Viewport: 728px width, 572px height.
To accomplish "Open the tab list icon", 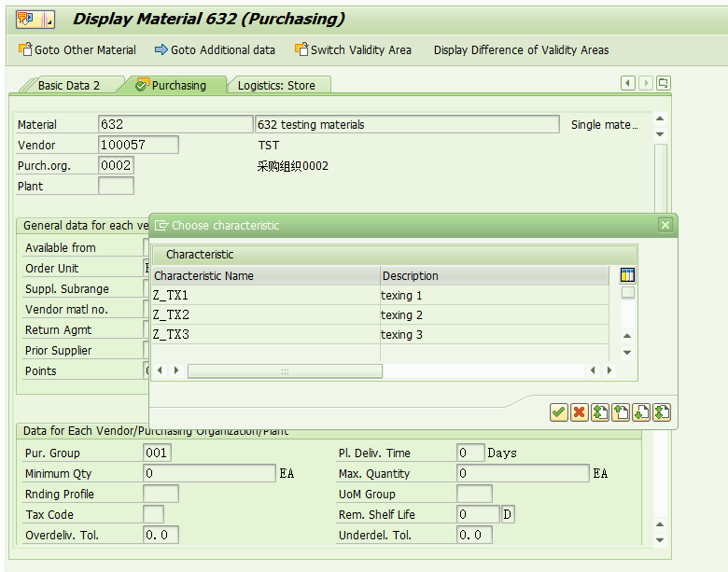I will [x=663, y=84].
